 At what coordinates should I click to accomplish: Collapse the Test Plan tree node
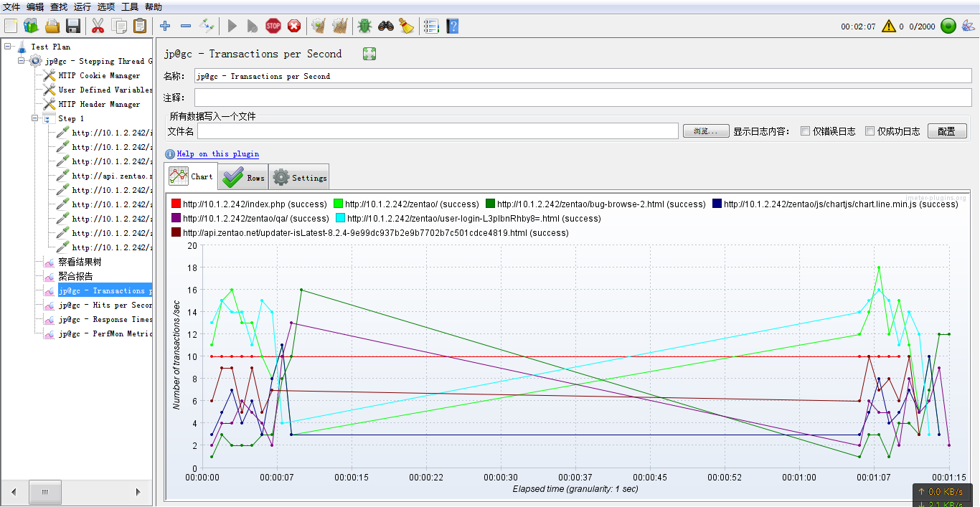(x=8, y=47)
